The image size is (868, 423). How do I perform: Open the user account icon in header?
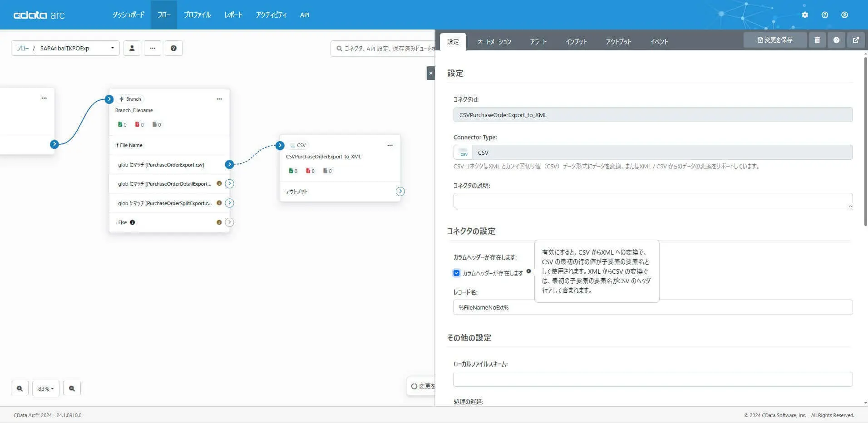(844, 15)
